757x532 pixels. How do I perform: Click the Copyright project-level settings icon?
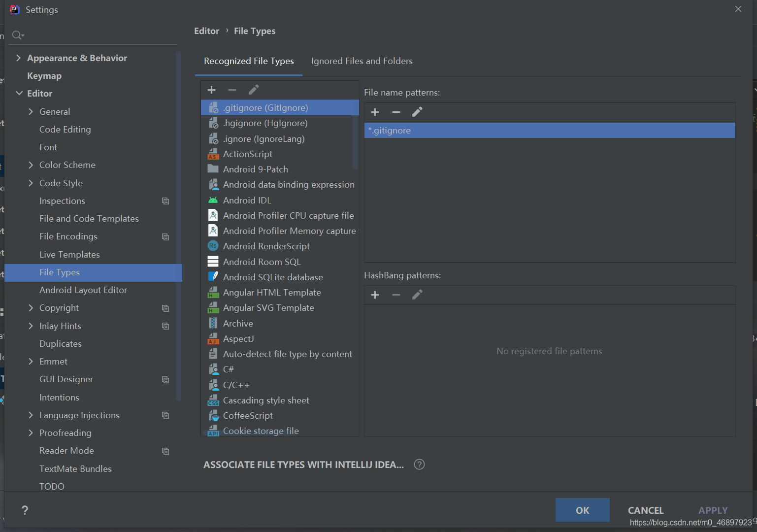pyautogui.click(x=165, y=308)
